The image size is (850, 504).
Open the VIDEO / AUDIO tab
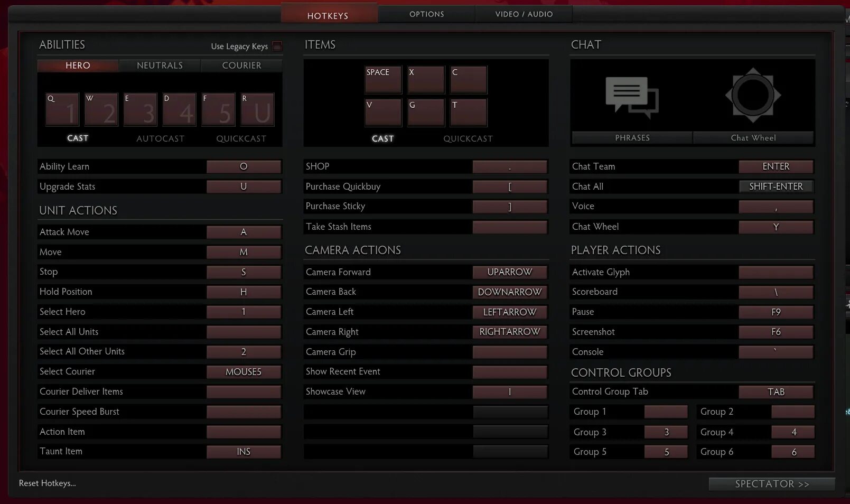(524, 14)
